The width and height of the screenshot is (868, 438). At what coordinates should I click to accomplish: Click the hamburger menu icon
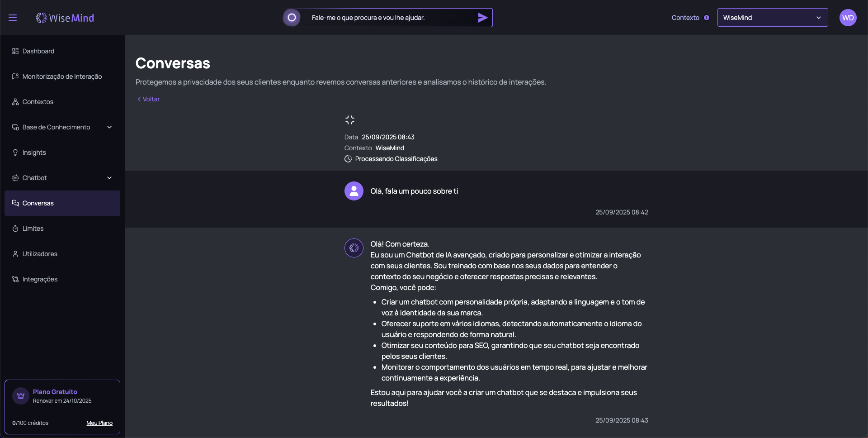click(13, 18)
